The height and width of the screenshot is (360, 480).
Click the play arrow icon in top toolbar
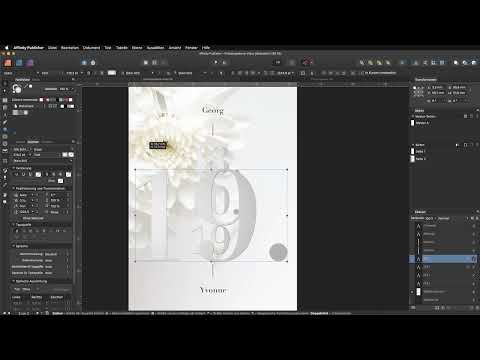coord(216,62)
